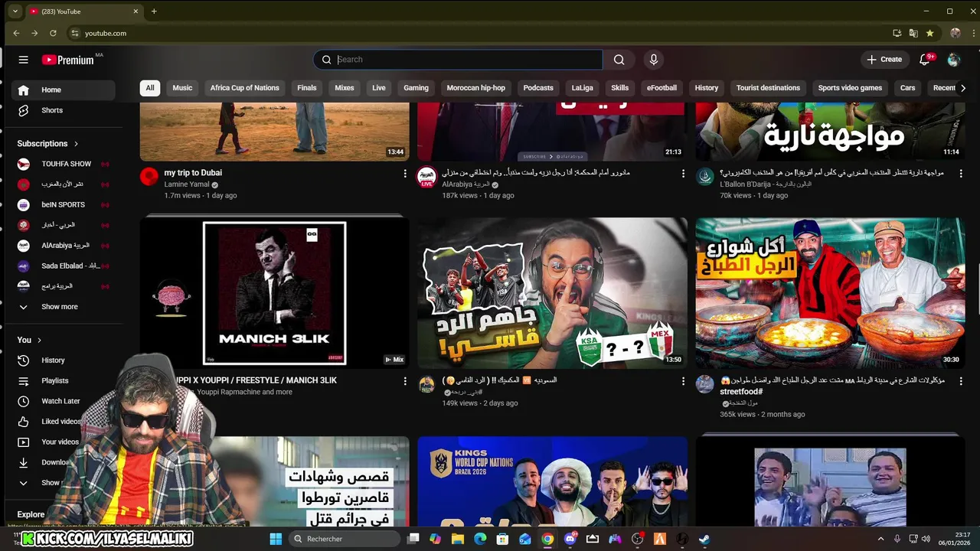The image size is (980, 551).
Task: Select the Moroccan hip-hop chip
Action: 476,88
